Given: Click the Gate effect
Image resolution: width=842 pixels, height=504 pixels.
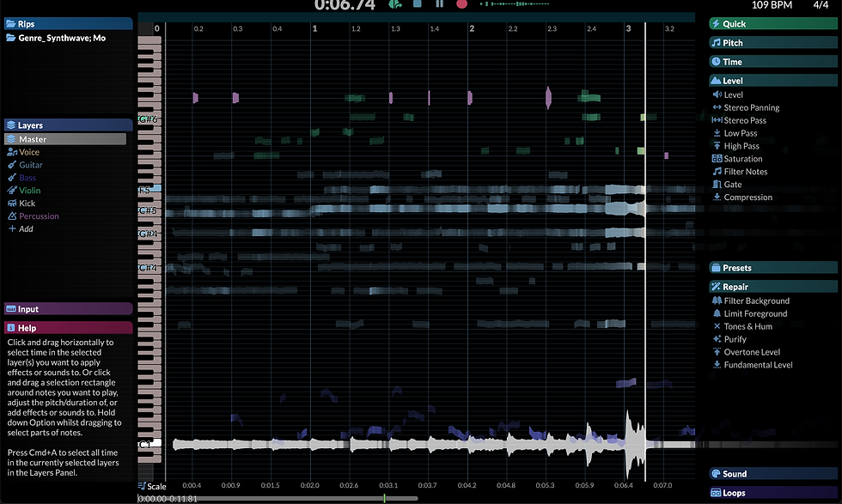Looking at the screenshot, I should coord(728,184).
